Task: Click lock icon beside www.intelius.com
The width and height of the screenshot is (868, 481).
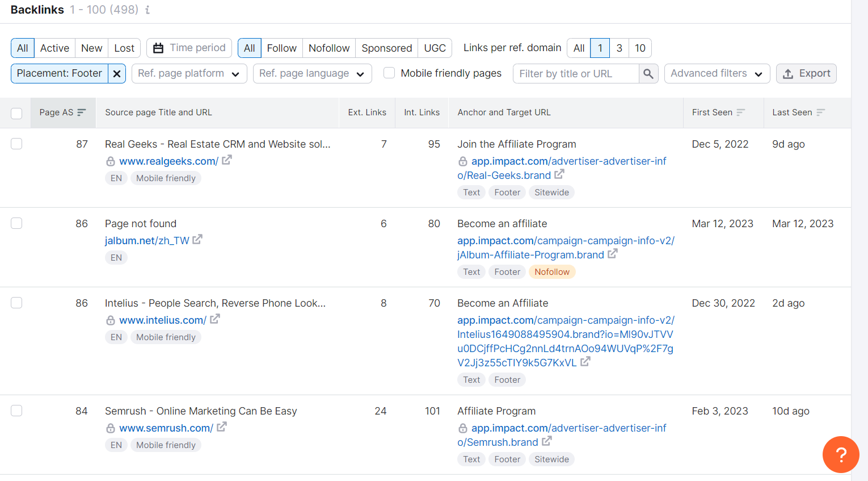Action: pyautogui.click(x=111, y=321)
